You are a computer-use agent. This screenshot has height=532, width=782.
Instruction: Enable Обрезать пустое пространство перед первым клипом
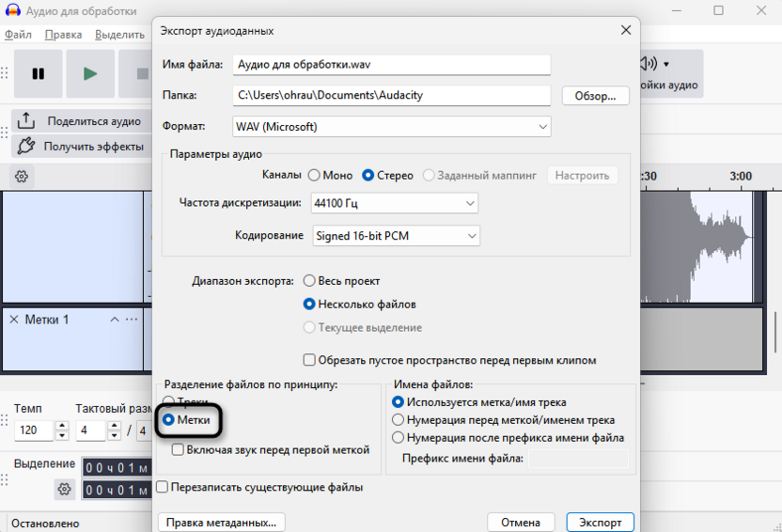coord(309,360)
